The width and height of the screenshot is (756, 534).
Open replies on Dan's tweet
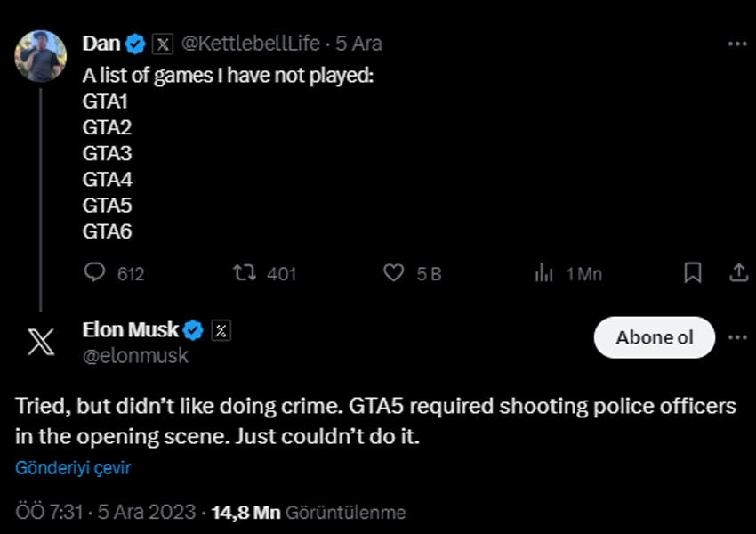click(x=96, y=274)
